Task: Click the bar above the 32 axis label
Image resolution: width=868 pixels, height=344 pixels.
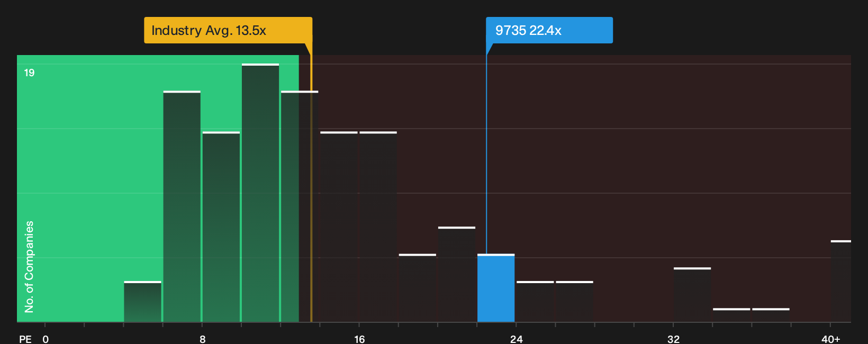Action: point(692,295)
